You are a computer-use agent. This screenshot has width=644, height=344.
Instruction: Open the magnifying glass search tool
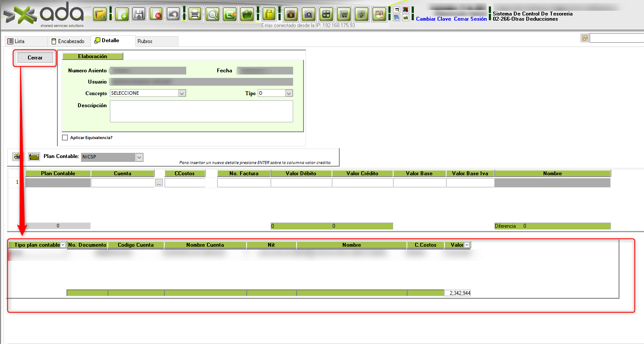pyautogui.click(x=213, y=14)
